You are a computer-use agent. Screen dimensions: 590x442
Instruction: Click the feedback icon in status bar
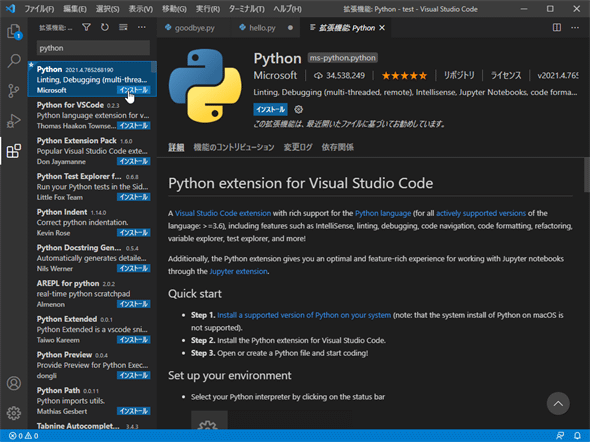point(560,436)
